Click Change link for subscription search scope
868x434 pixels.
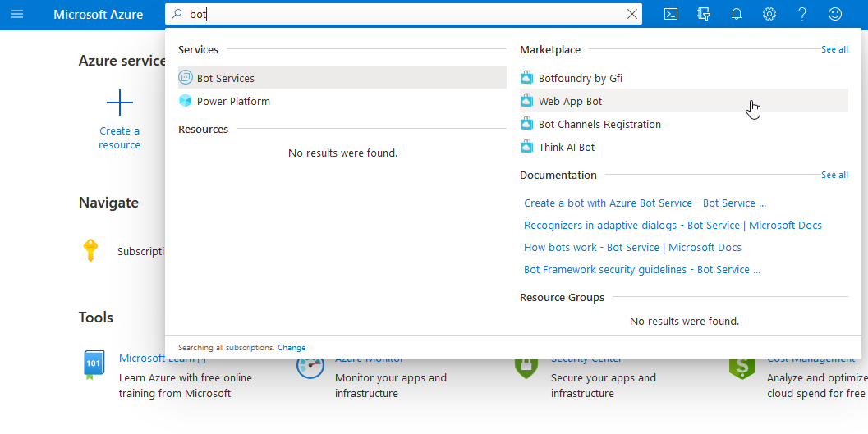292,348
